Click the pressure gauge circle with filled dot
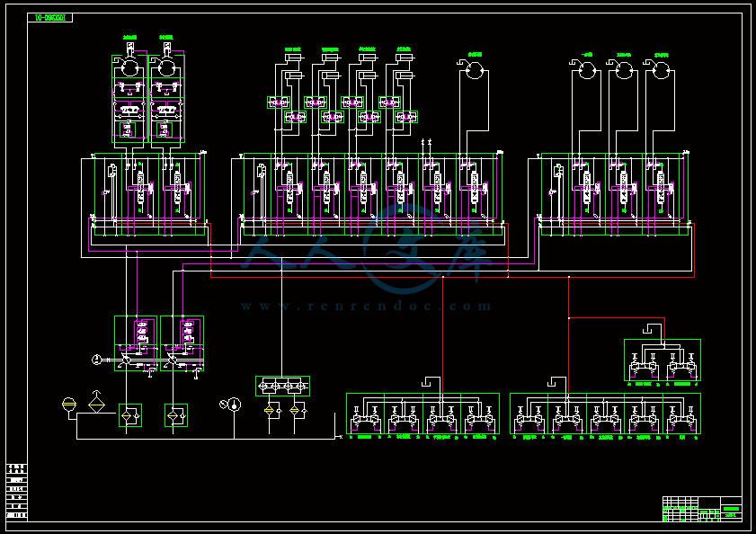 click(235, 405)
